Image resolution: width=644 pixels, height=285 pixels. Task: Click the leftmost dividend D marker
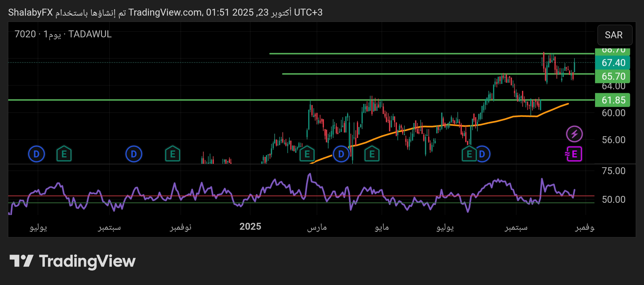pos(37,154)
